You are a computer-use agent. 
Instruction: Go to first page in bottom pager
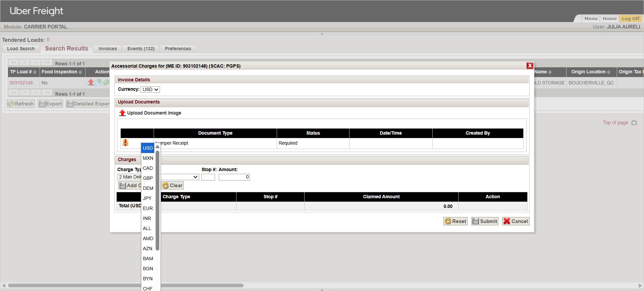[x=14, y=92]
